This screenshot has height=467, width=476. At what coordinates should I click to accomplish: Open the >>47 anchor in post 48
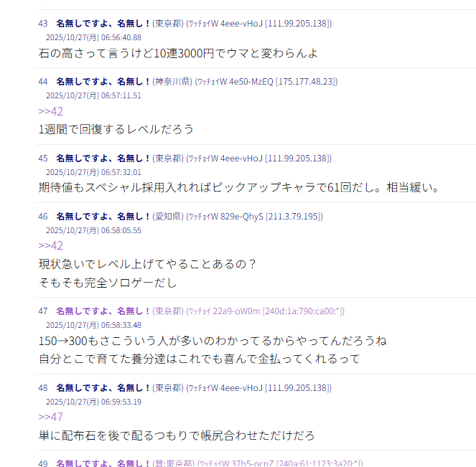point(51,417)
